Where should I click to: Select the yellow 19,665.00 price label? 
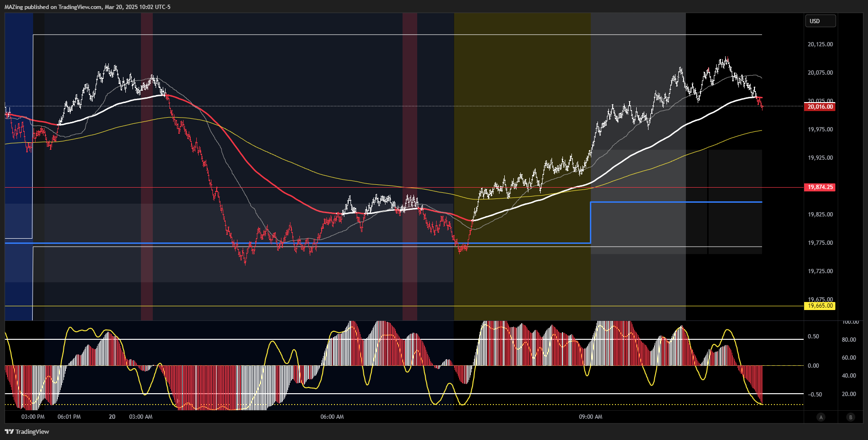click(x=820, y=306)
